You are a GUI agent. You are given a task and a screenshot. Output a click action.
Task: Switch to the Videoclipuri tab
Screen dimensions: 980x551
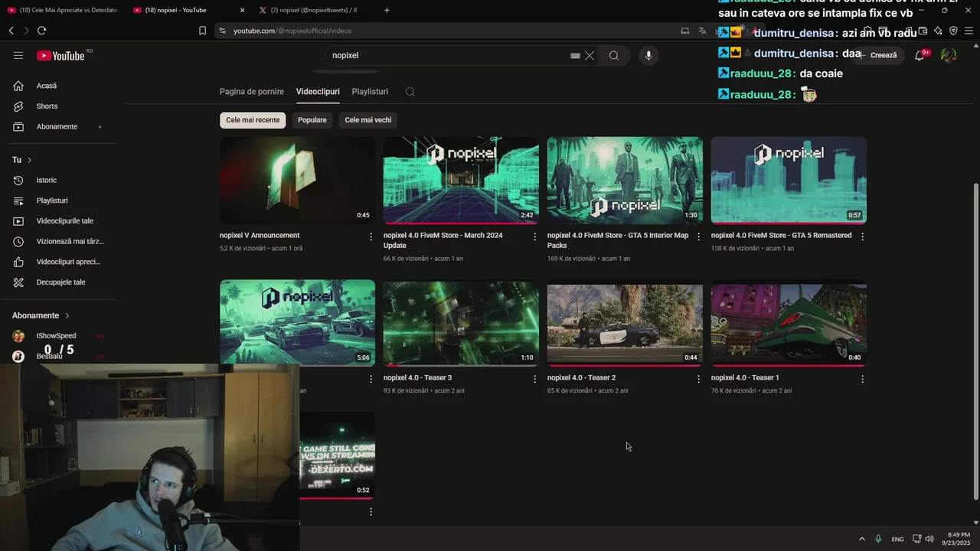tap(318, 92)
